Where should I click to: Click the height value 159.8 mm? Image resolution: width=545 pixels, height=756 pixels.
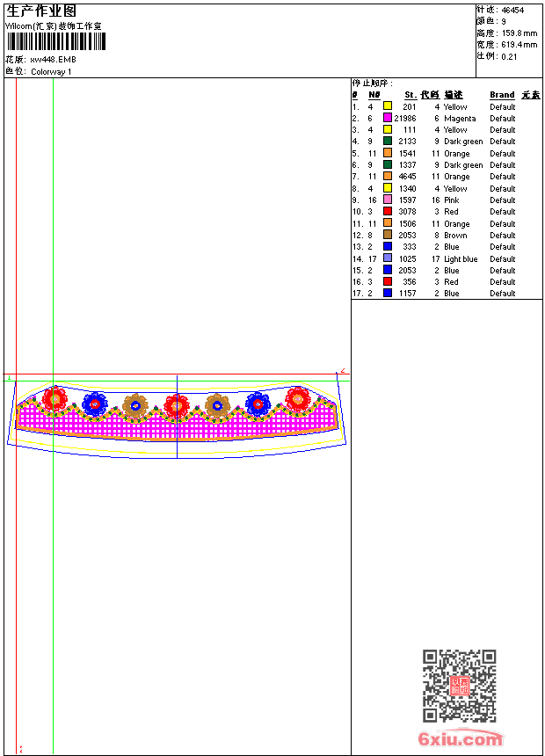pos(520,33)
